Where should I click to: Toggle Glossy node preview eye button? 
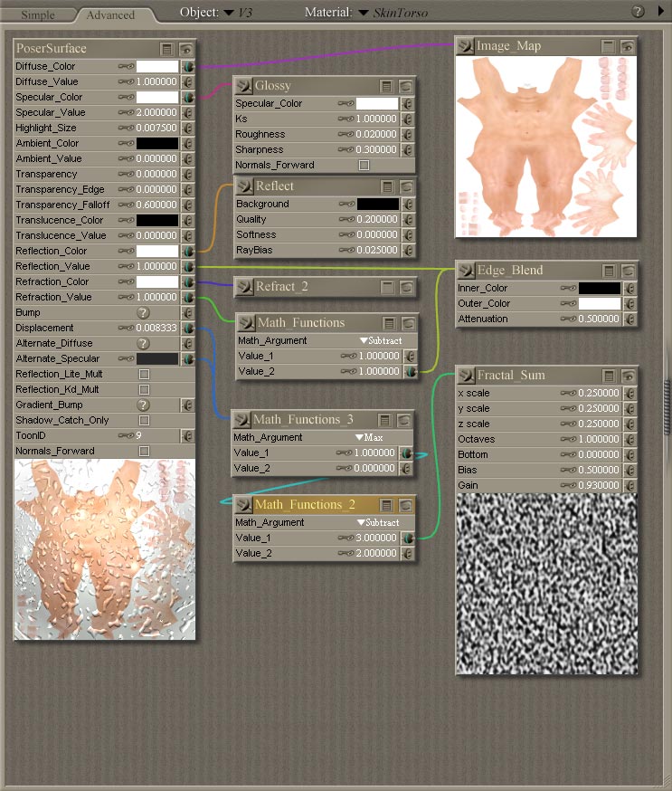pyautogui.click(x=406, y=86)
